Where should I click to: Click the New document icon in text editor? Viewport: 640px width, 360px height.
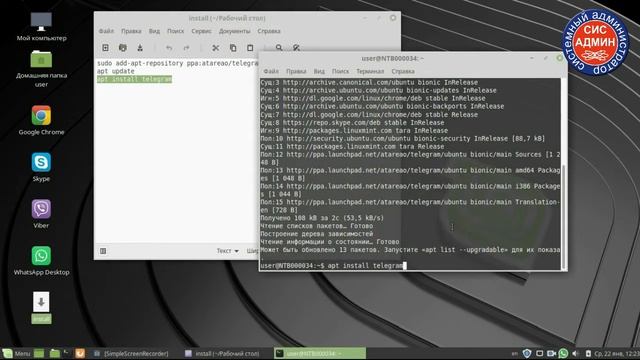[105, 48]
